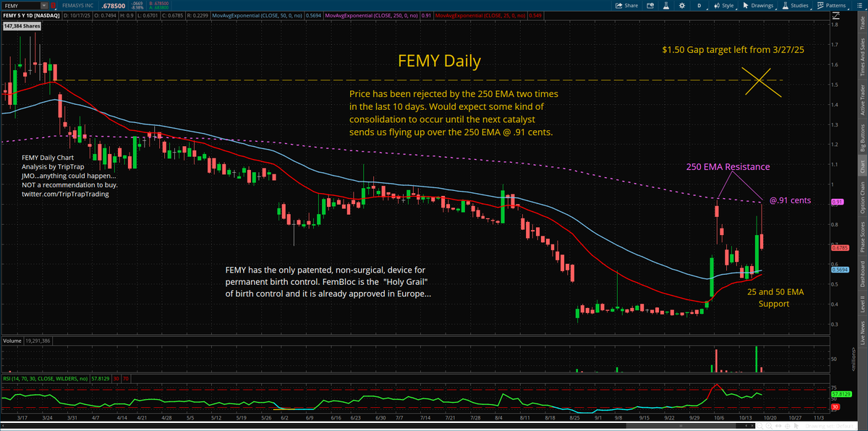Click the Volume label on the chart
This screenshot has height=431, width=868.
pyautogui.click(x=12, y=339)
